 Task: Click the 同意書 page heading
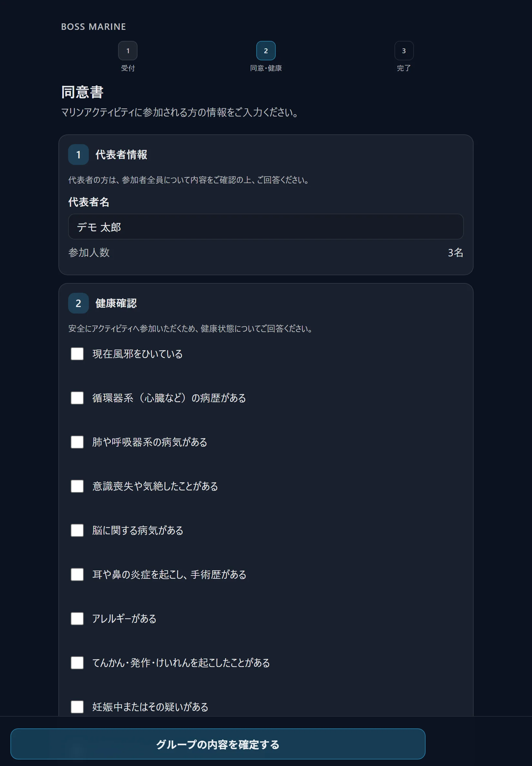tap(82, 92)
